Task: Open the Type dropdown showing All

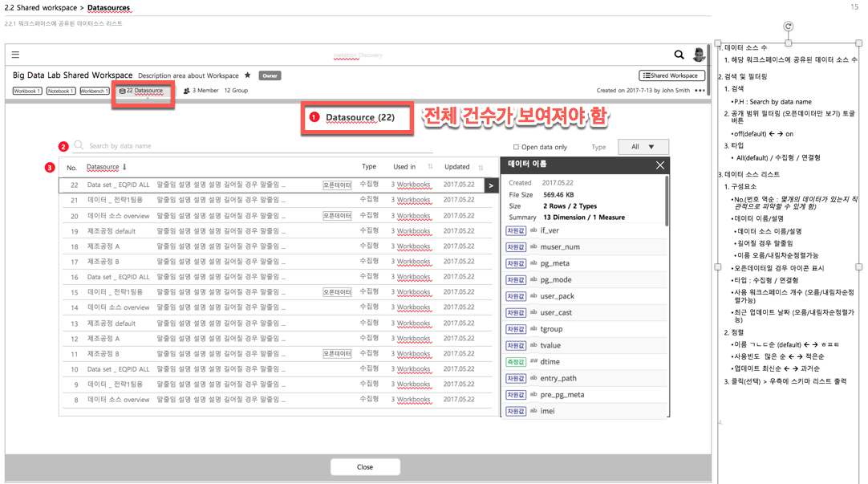Action: [643, 147]
